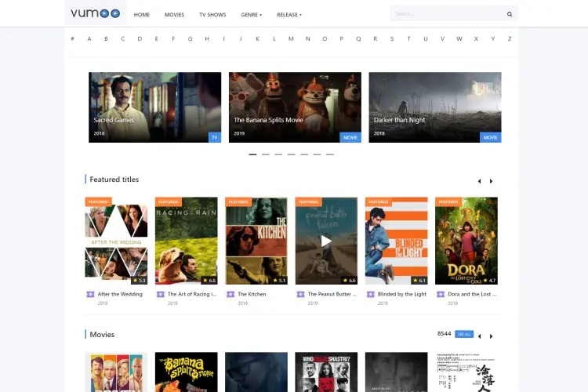Click the Vumoo logo
This screenshot has width=588, height=392.
coord(95,13)
